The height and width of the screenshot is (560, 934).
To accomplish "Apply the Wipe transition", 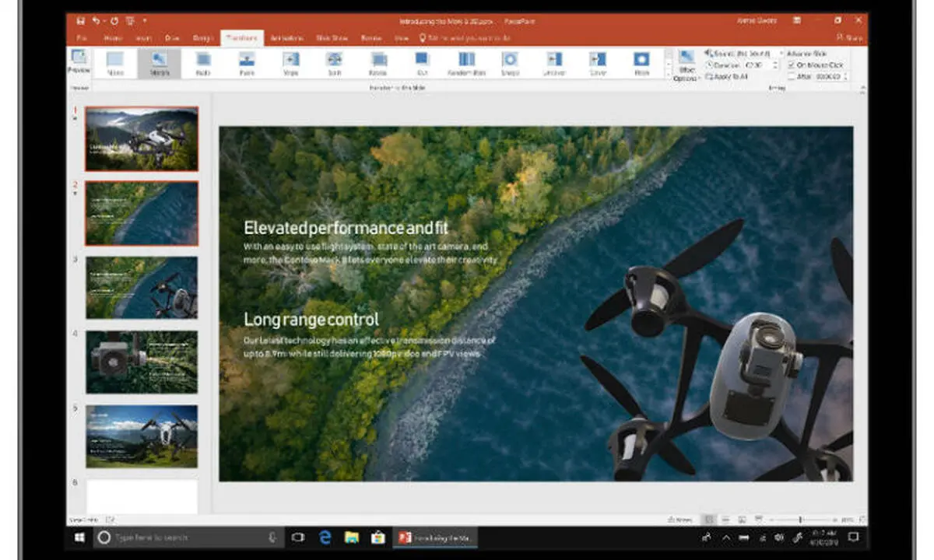I will click(x=290, y=64).
